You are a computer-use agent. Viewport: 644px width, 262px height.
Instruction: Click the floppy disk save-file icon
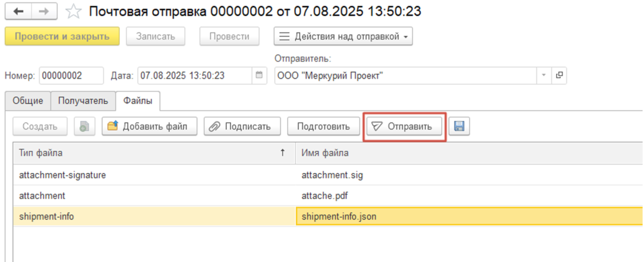[x=459, y=126]
